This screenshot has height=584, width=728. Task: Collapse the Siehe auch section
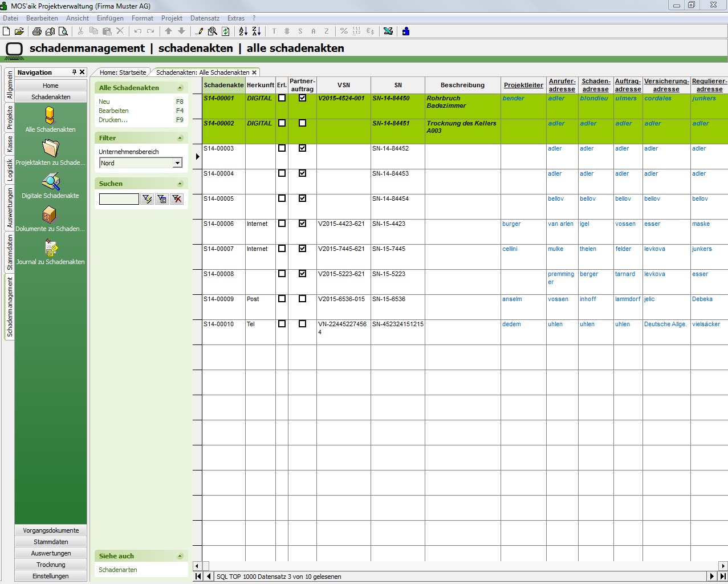[180, 556]
